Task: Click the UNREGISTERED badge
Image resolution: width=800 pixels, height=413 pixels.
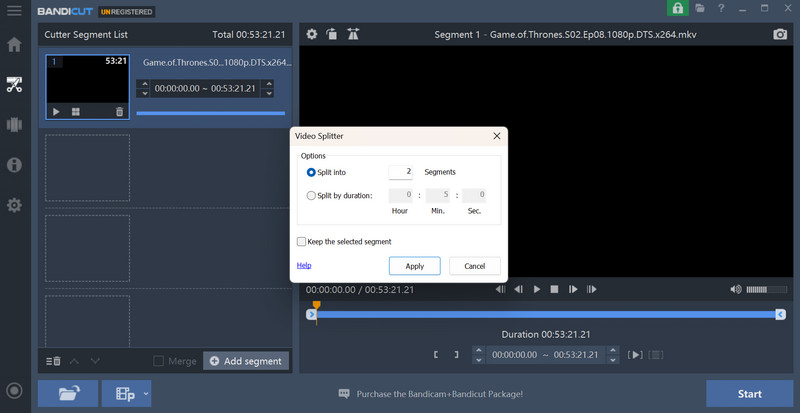Action: pyautogui.click(x=127, y=11)
